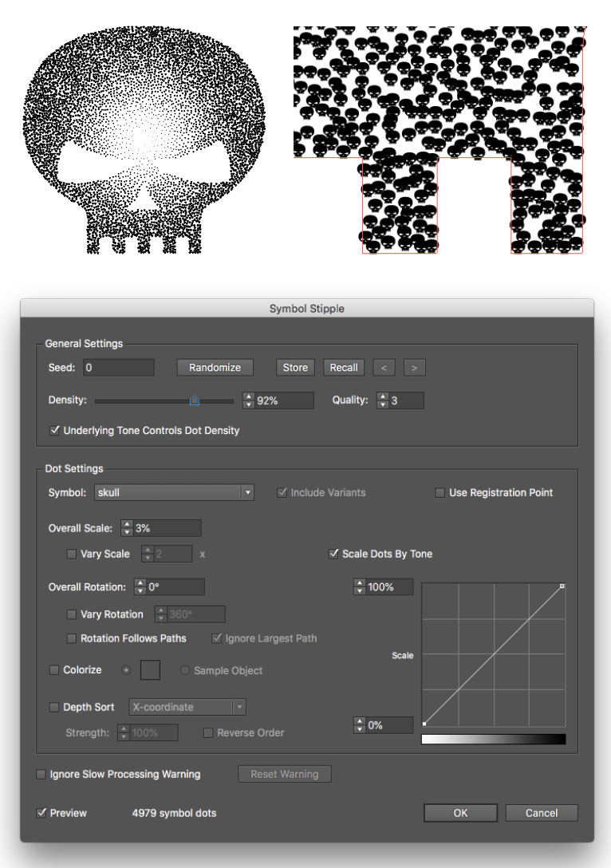Click the bottom-left scale curve point

(x=424, y=724)
